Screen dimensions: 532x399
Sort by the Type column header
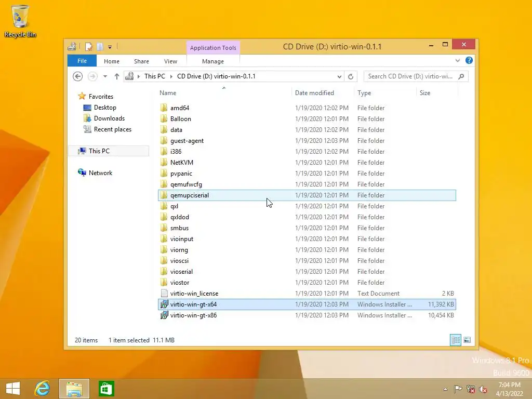point(364,93)
